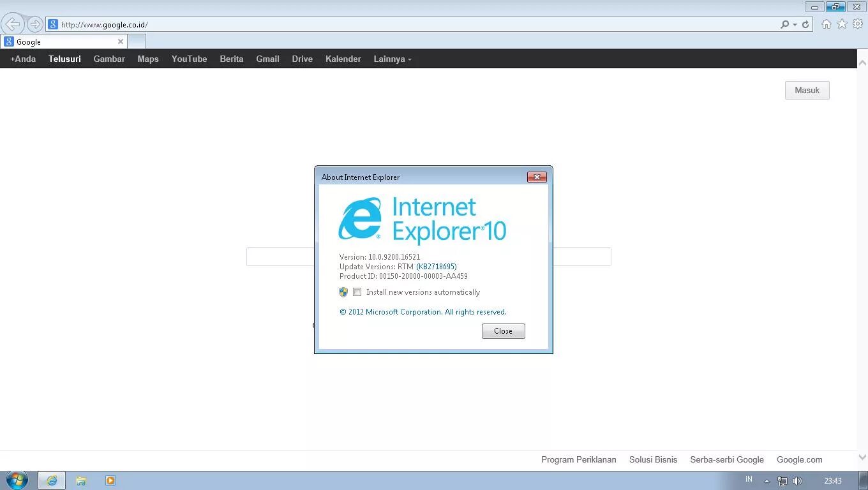Open the network tray icon
The width and height of the screenshot is (868, 490).
[x=782, y=481]
